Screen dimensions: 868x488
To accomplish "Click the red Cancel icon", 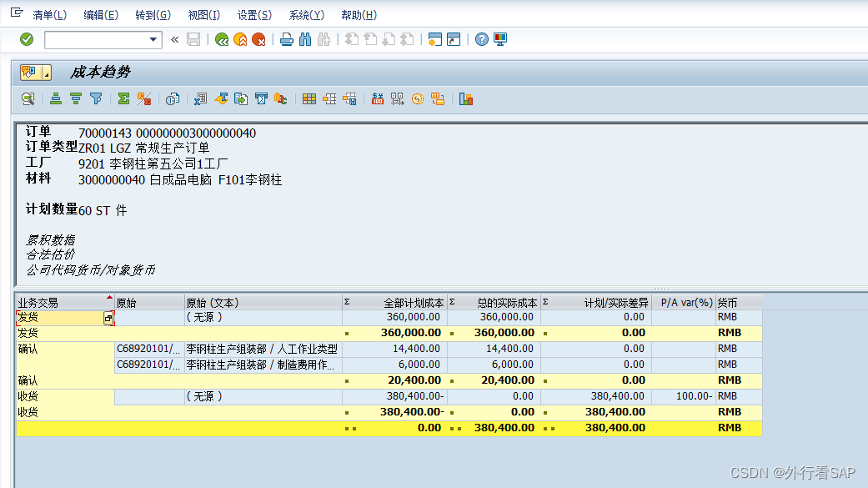I will coord(259,39).
